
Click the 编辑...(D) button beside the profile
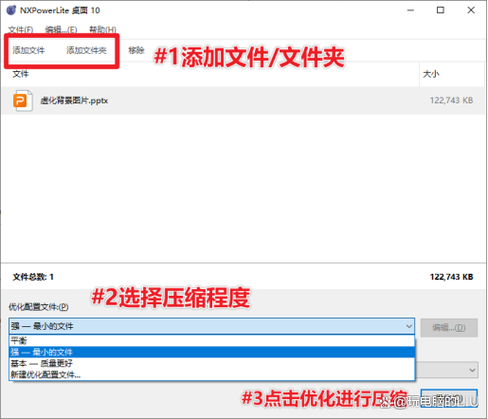point(449,327)
